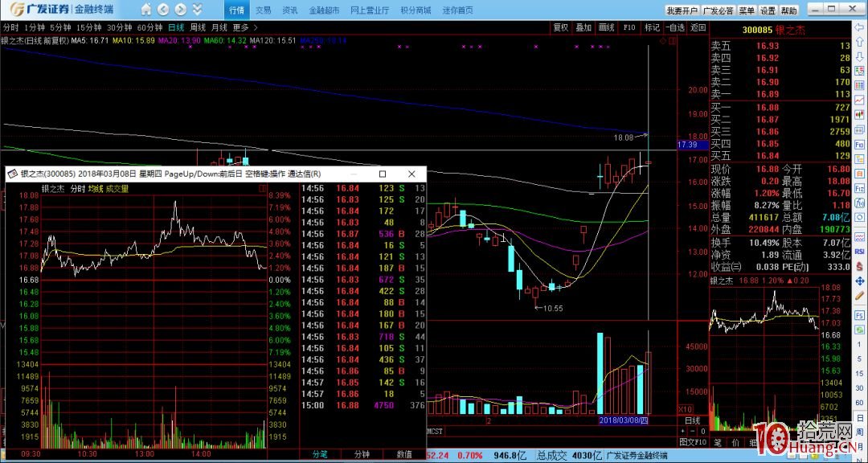Click the RSI indicator sidebar icon
This screenshot has width=868, height=463.
click(x=860, y=251)
